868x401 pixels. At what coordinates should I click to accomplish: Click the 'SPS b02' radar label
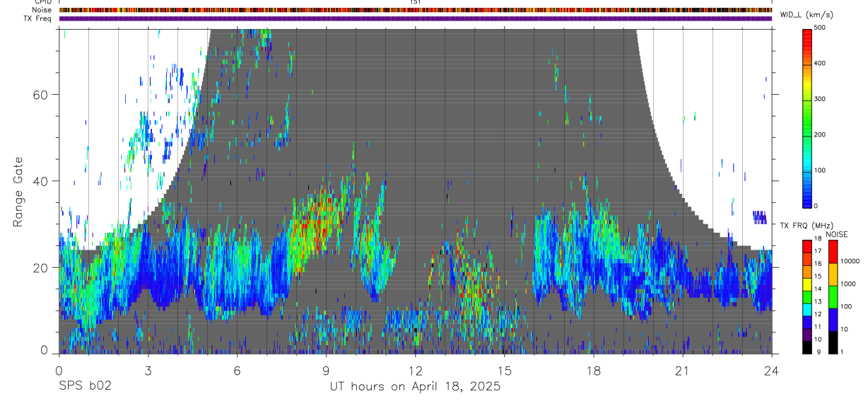[x=85, y=387]
